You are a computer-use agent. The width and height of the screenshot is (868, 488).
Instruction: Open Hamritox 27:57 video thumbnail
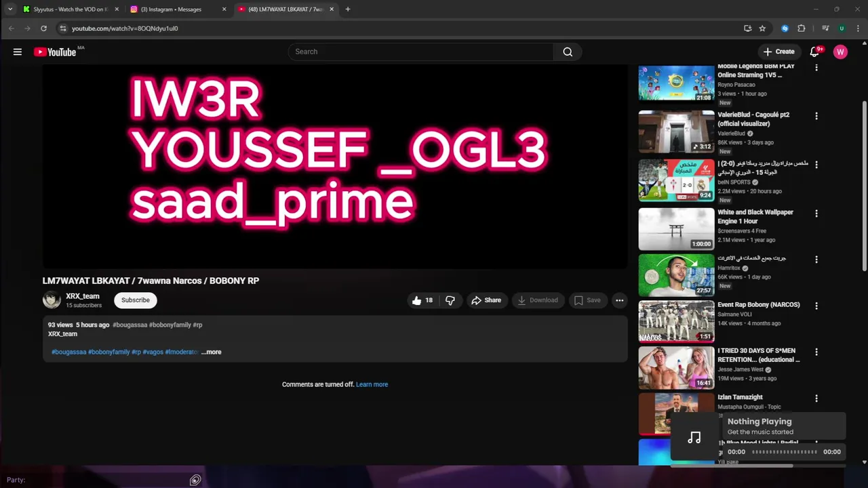click(x=676, y=275)
